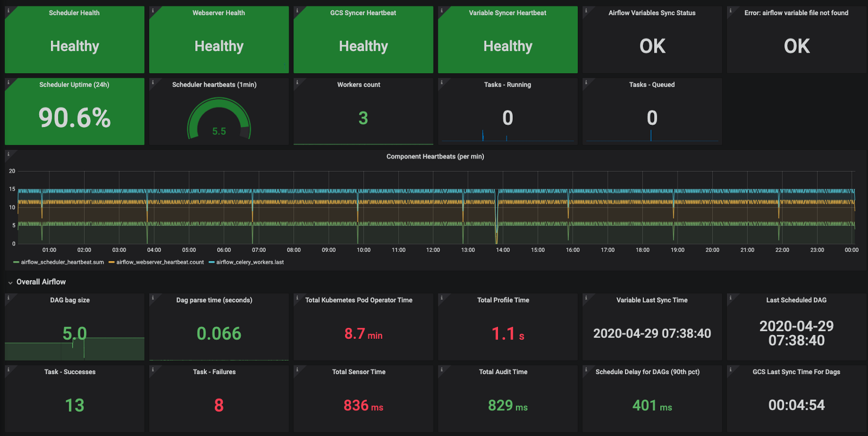Open the Task - Failures panel title menu
Viewport: 868px width, 436px height.
(x=214, y=372)
